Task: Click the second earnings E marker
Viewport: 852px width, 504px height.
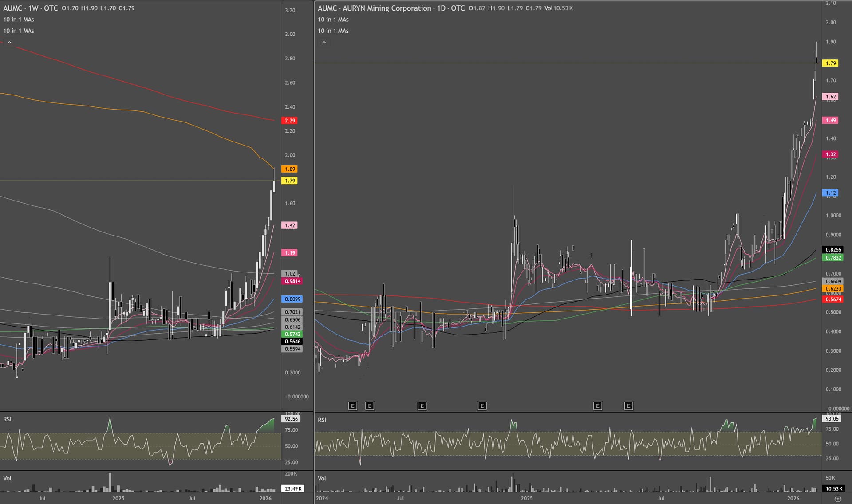Action: coord(370,406)
